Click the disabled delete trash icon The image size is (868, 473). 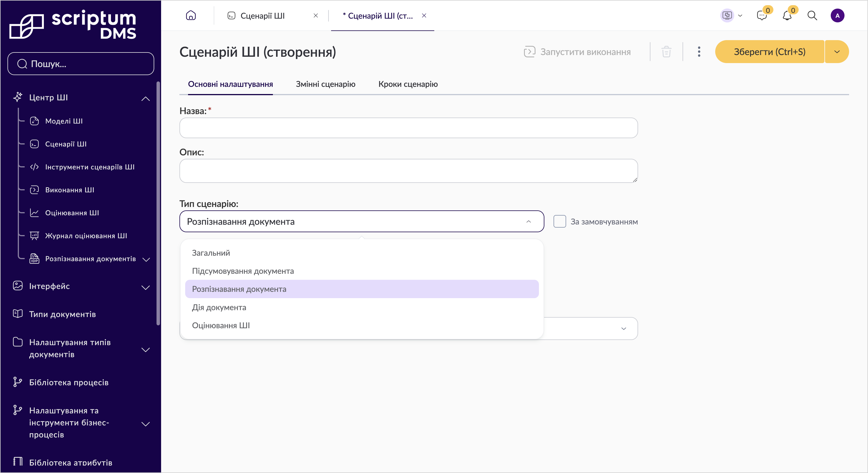coord(666,52)
